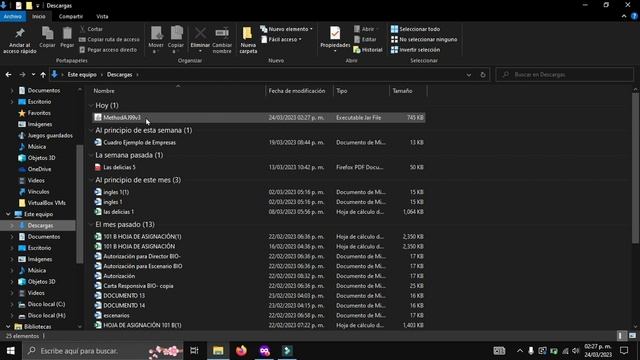640x360 pixels.
Task: Sort by Nombre column header
Action: coord(104,91)
